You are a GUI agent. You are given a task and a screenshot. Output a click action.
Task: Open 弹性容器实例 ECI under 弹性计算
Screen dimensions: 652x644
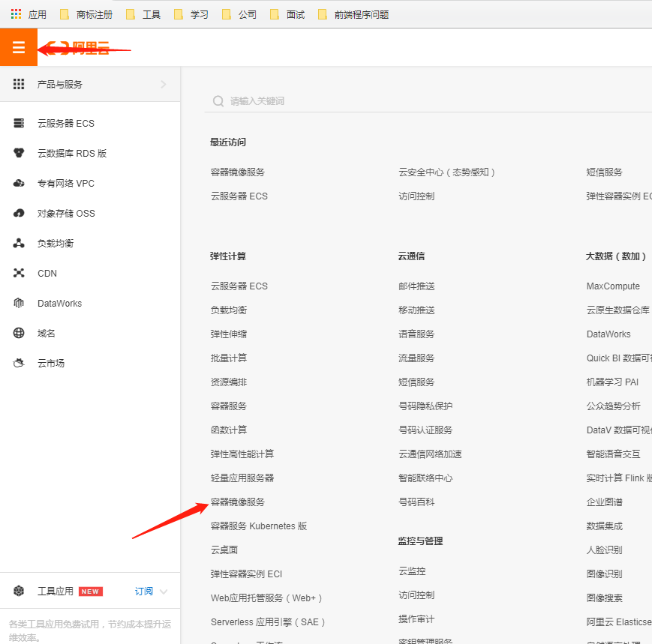[246, 574]
